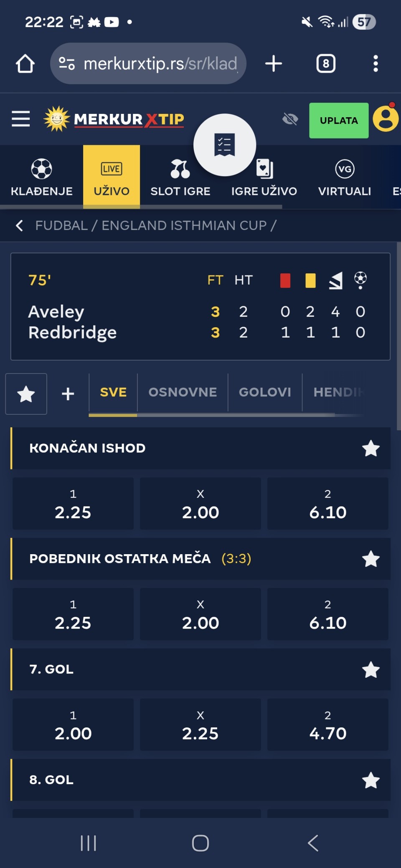Star the 7. Gol market

point(371,670)
